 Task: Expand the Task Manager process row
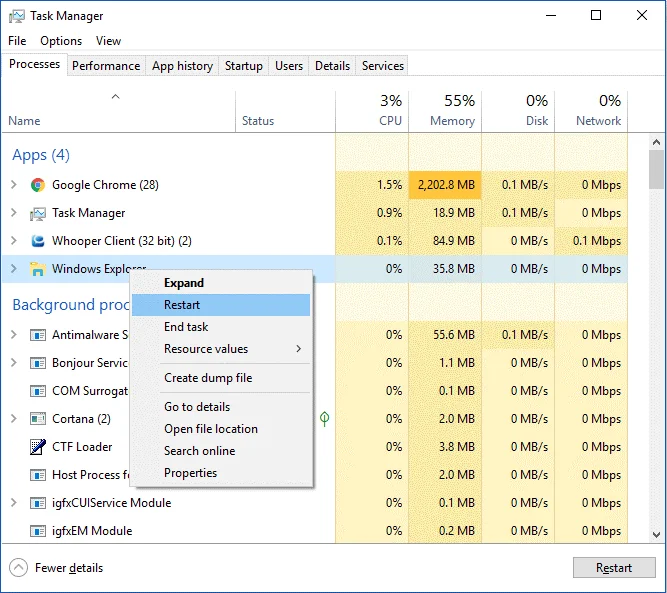coord(14,213)
